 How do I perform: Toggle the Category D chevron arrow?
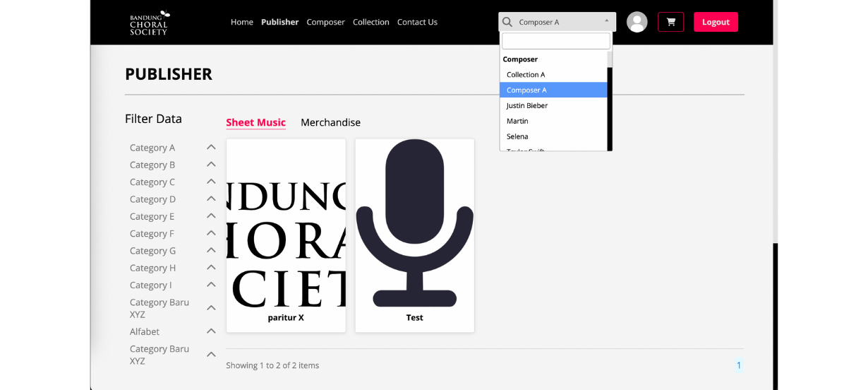211,199
